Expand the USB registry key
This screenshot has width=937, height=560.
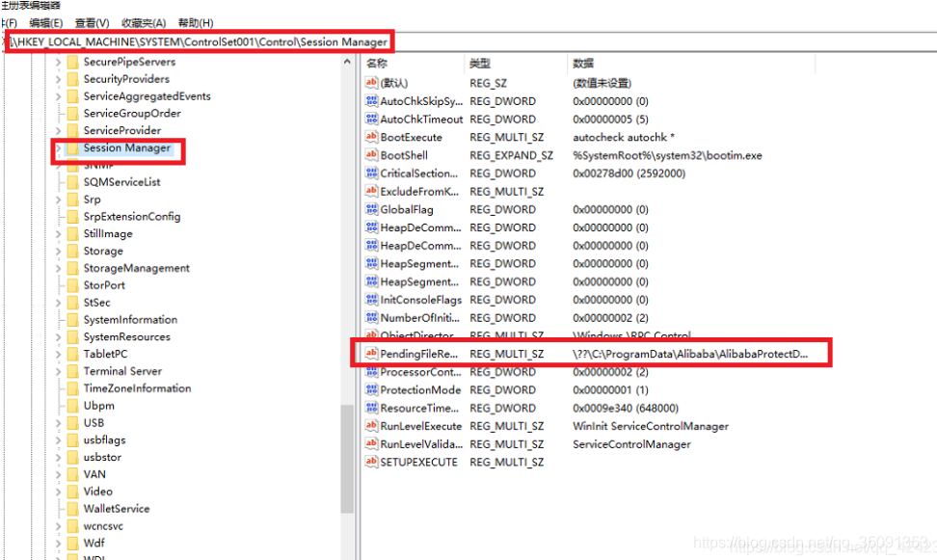tap(59, 422)
